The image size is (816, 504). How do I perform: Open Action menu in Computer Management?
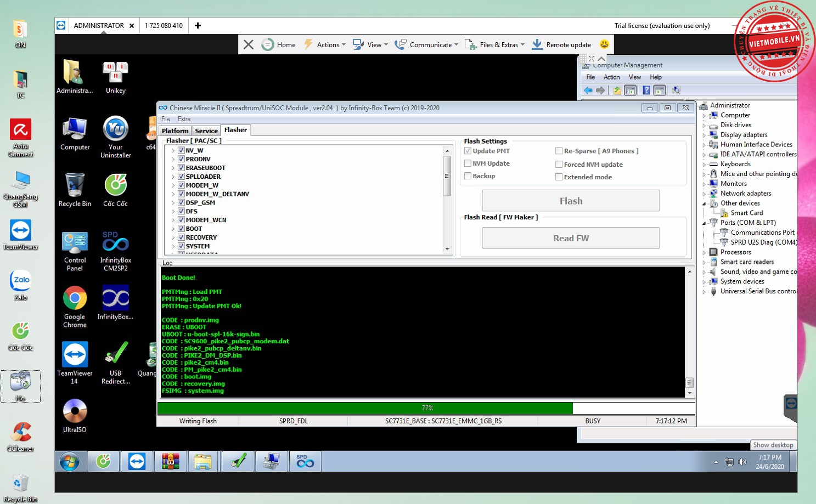coord(611,77)
